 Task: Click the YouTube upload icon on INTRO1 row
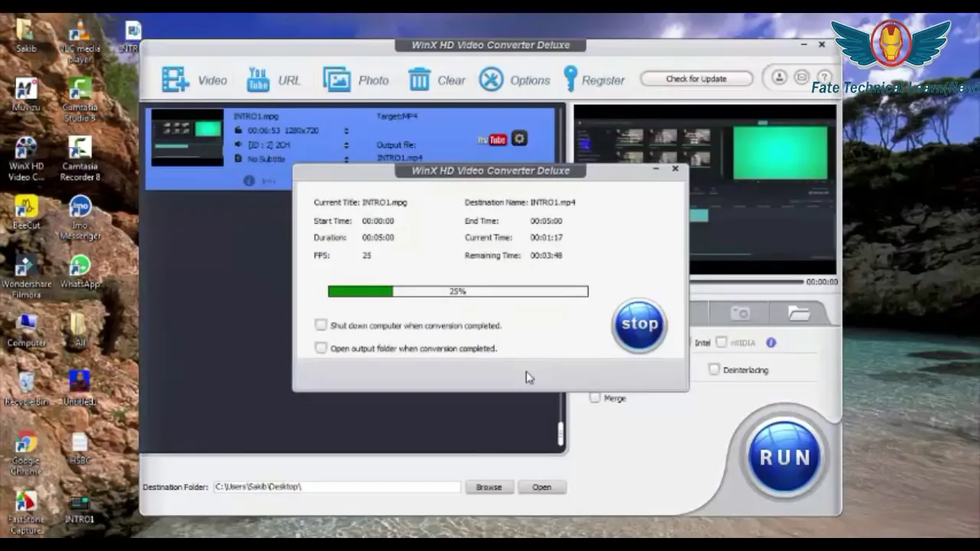point(492,139)
